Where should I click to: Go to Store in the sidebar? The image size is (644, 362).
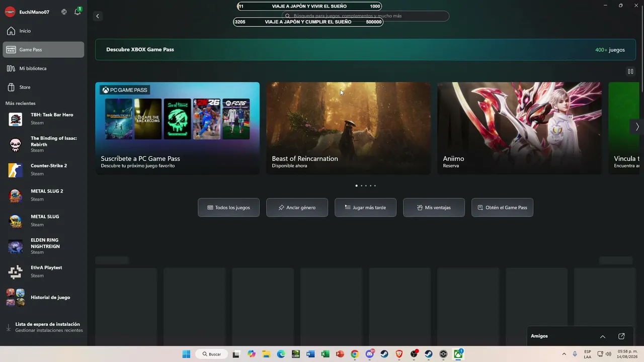click(43, 87)
